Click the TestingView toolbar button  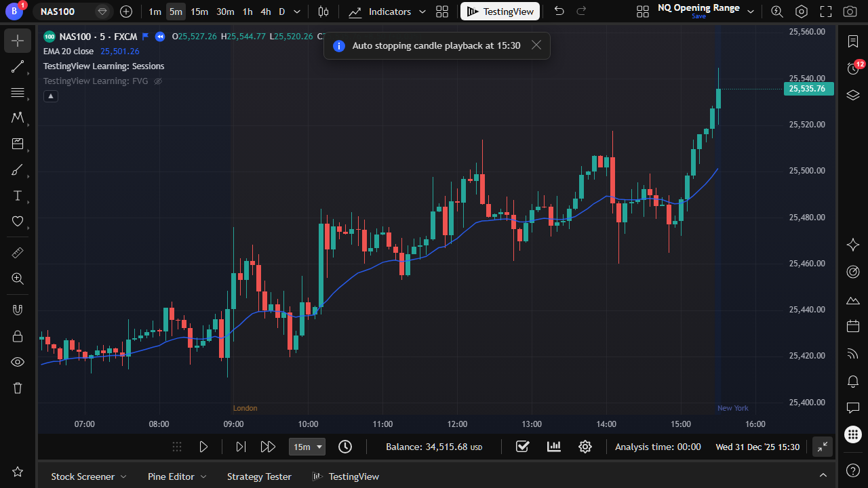pos(500,12)
